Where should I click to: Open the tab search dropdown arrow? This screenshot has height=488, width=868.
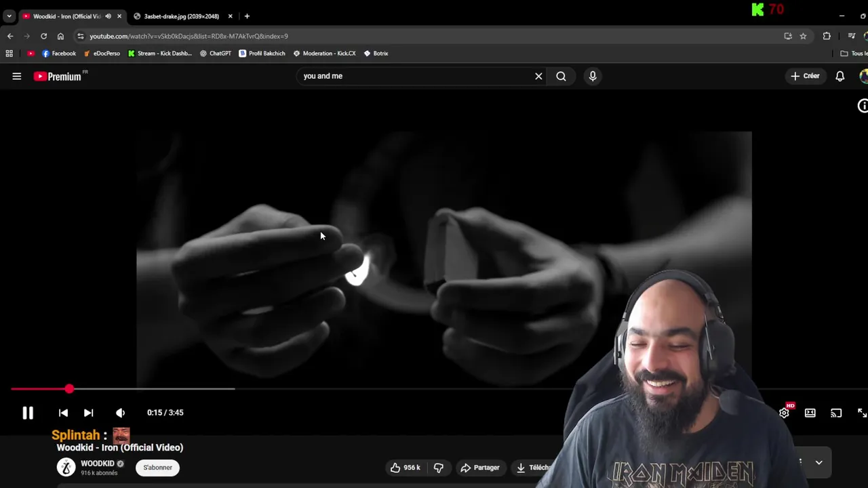[9, 16]
